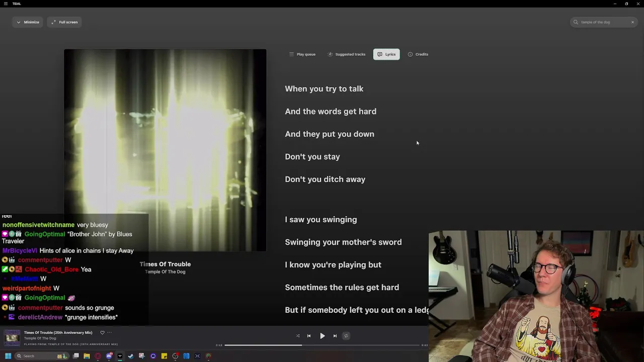Click the search field with temple of the dog
This screenshot has height=362, width=644.
(x=604, y=22)
